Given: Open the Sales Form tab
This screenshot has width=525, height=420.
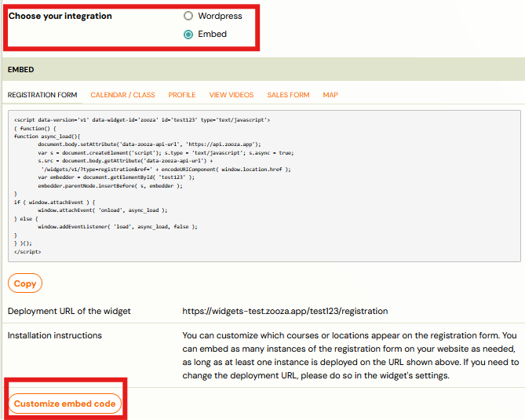Looking at the screenshot, I should pyautogui.click(x=288, y=95).
